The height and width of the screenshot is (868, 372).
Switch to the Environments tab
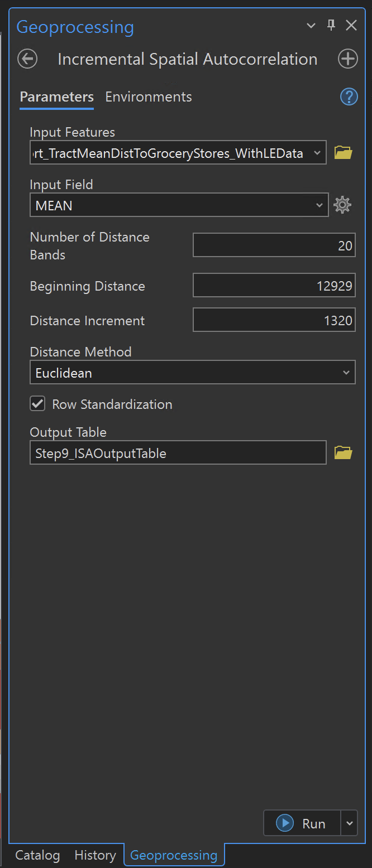point(148,97)
